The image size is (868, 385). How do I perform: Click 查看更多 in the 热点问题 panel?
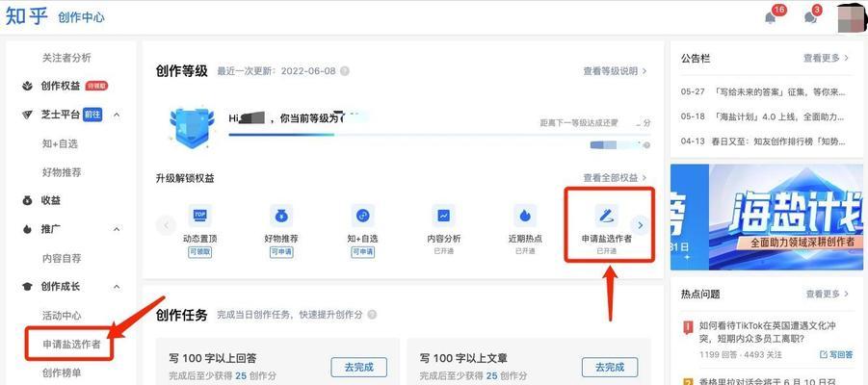(x=826, y=295)
